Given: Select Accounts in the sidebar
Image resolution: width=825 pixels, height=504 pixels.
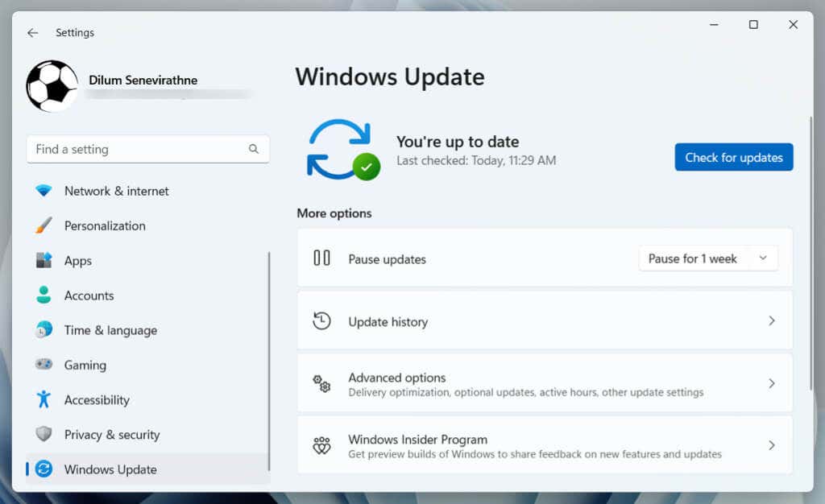Looking at the screenshot, I should [x=89, y=295].
